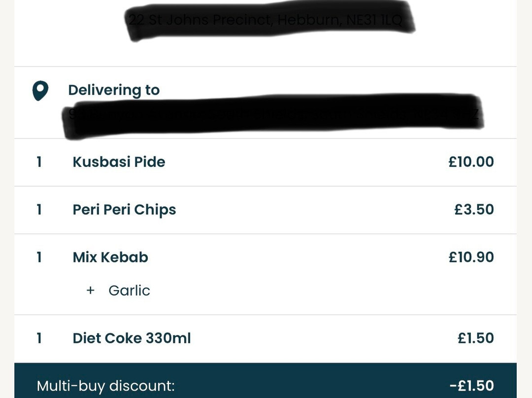Click the Diet Coke 330ml item

point(132,338)
